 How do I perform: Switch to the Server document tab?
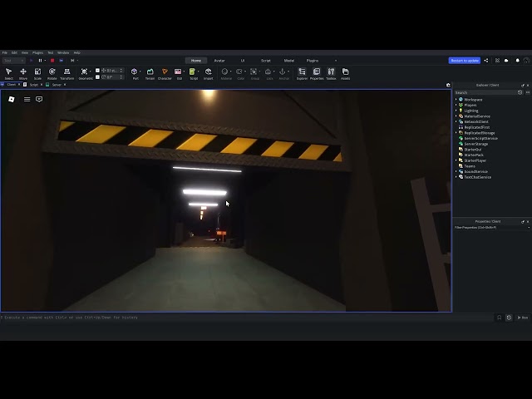click(57, 85)
